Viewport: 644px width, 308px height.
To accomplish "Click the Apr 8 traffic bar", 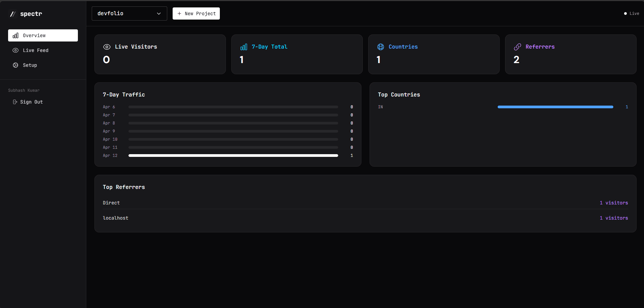I will click(233, 123).
